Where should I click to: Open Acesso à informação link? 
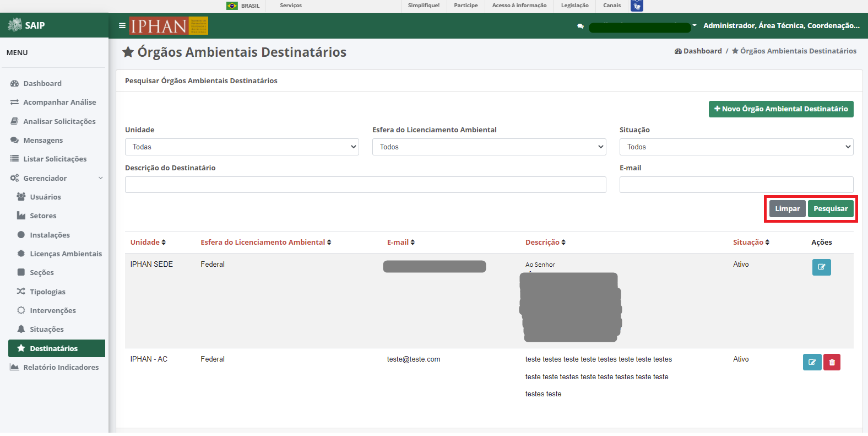[519, 6]
